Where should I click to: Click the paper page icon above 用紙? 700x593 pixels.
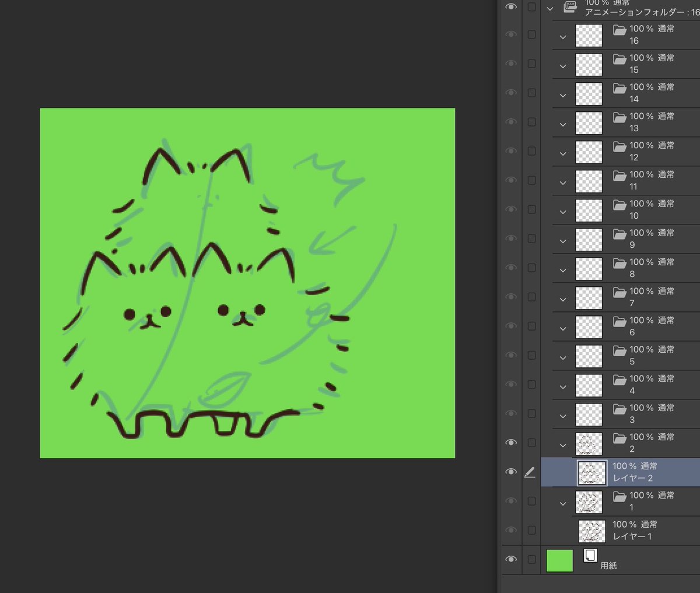(x=590, y=555)
